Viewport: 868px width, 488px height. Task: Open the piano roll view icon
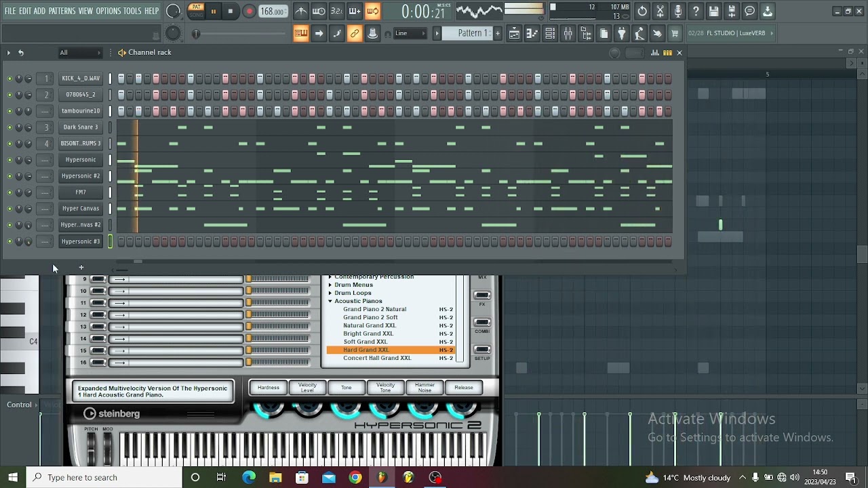[532, 33]
